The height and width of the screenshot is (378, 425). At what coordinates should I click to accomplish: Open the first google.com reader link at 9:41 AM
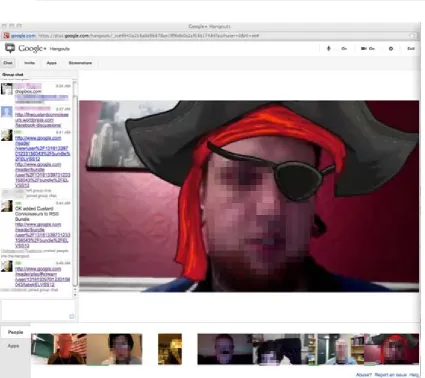42,148
